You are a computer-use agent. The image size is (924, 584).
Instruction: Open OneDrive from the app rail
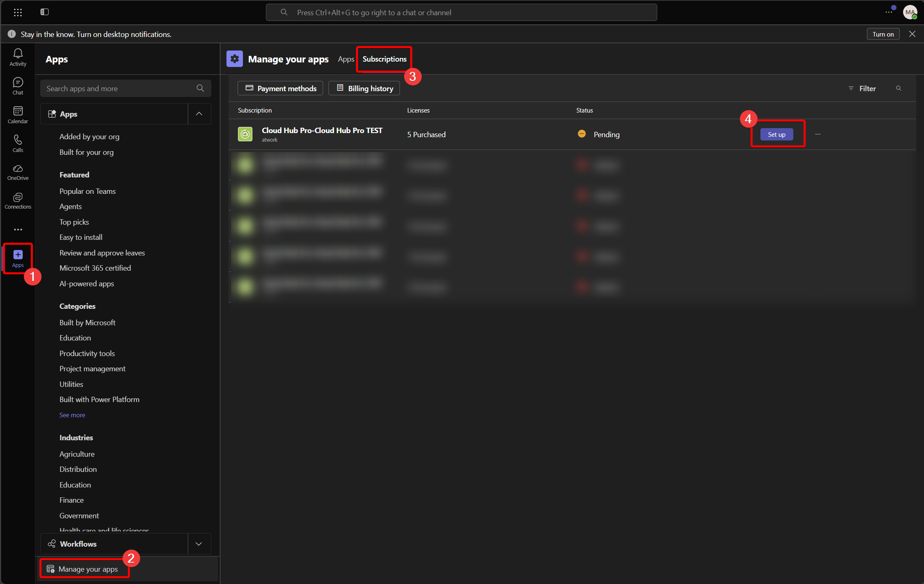pos(18,172)
